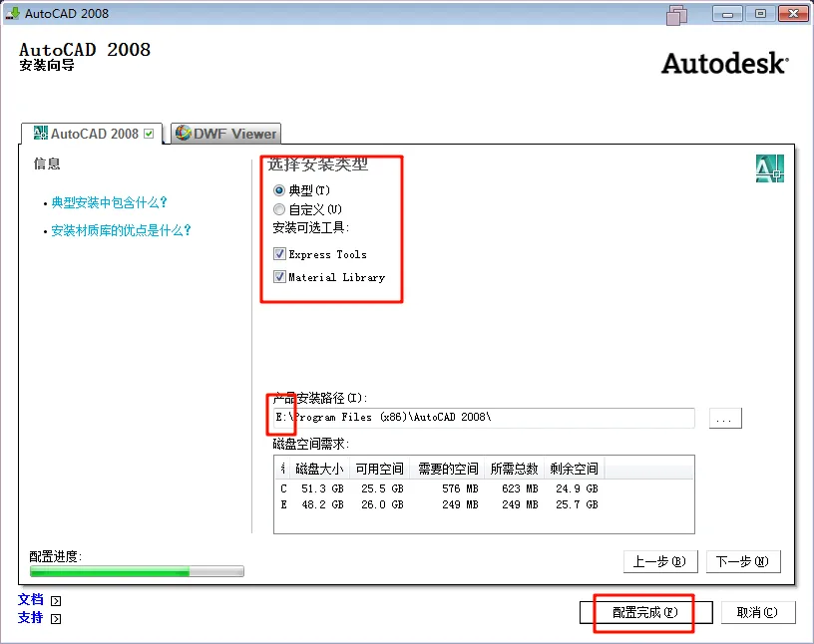This screenshot has height=644, width=814.
Task: Open the 典型安装中包含什么? help link
Action: point(109,202)
